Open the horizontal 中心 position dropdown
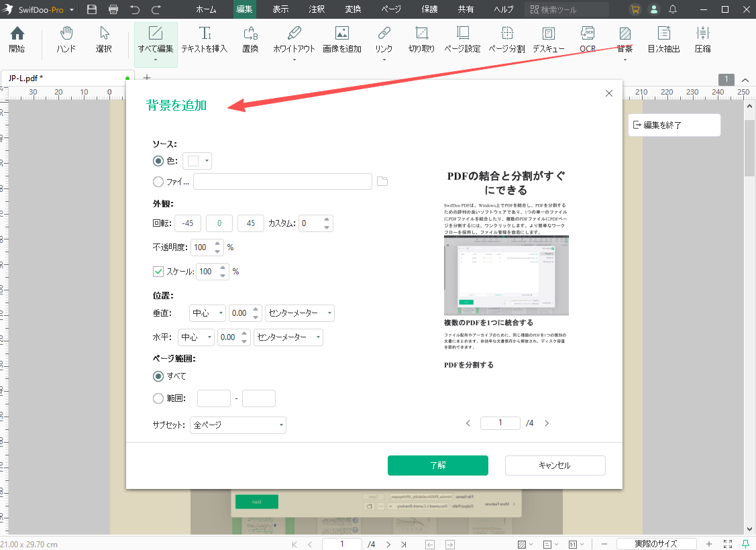The height and width of the screenshot is (550, 756). click(196, 337)
